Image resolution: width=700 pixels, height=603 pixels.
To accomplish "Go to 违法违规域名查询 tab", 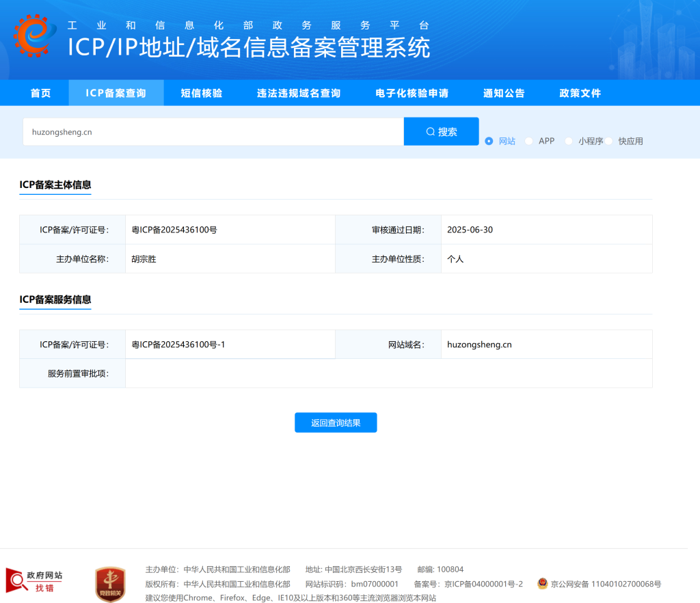I will 299,93.
